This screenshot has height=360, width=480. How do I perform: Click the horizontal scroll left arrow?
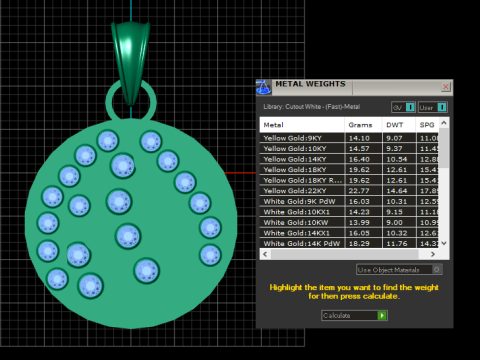pos(265,254)
